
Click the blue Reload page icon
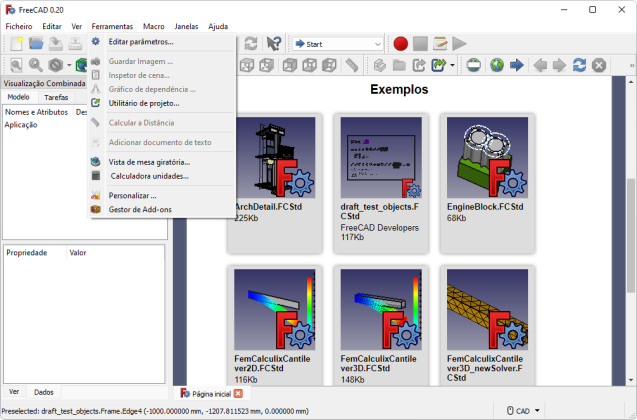coord(579,65)
